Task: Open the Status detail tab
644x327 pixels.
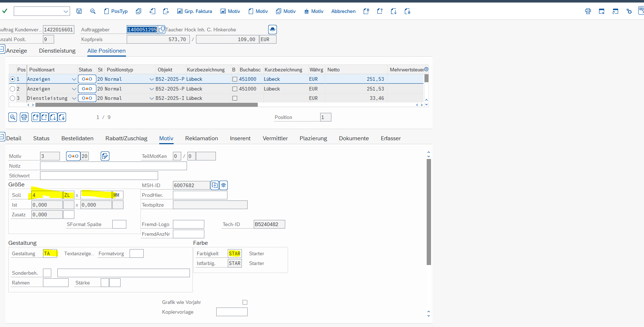Action: tap(41, 138)
